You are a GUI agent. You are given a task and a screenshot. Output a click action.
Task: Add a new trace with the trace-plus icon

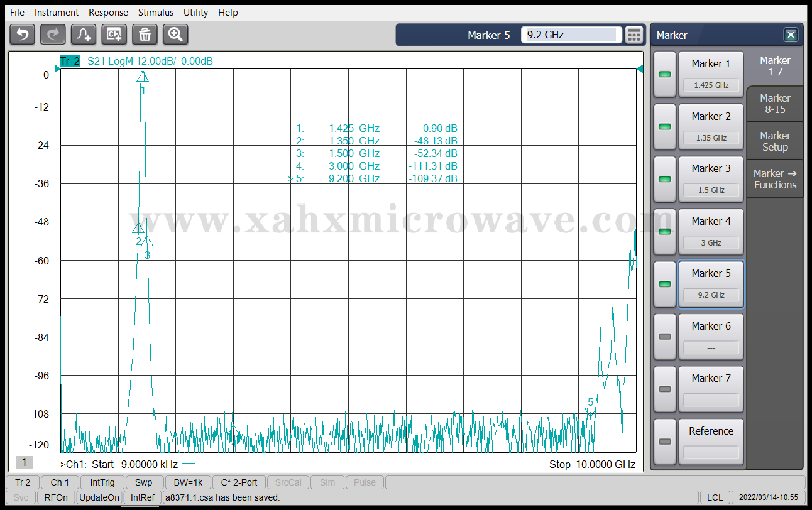coord(84,35)
